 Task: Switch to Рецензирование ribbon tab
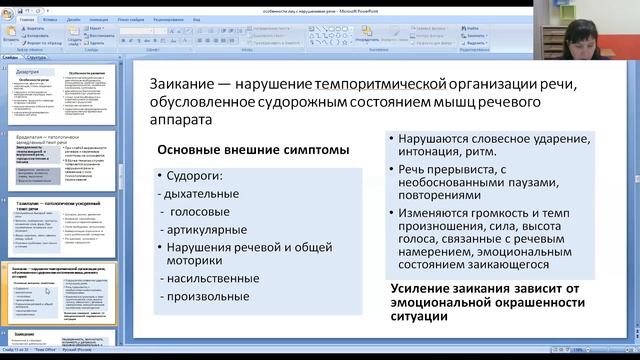coord(168,20)
